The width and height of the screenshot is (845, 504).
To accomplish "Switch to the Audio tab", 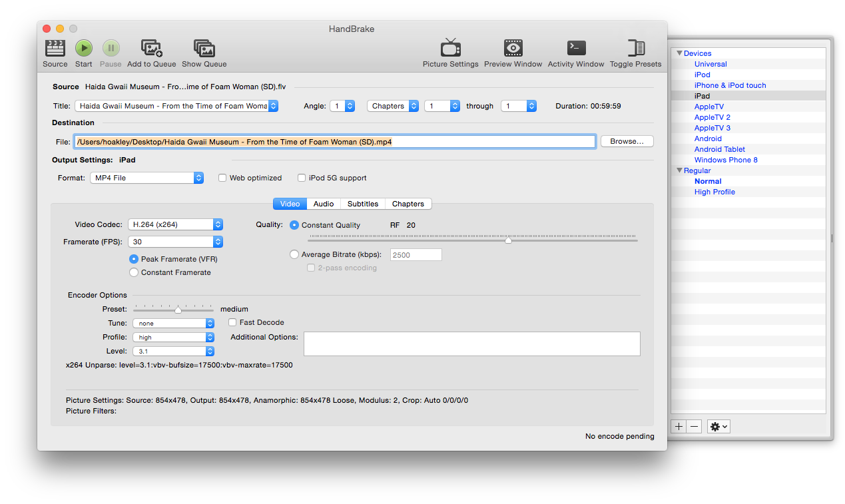I will click(323, 204).
